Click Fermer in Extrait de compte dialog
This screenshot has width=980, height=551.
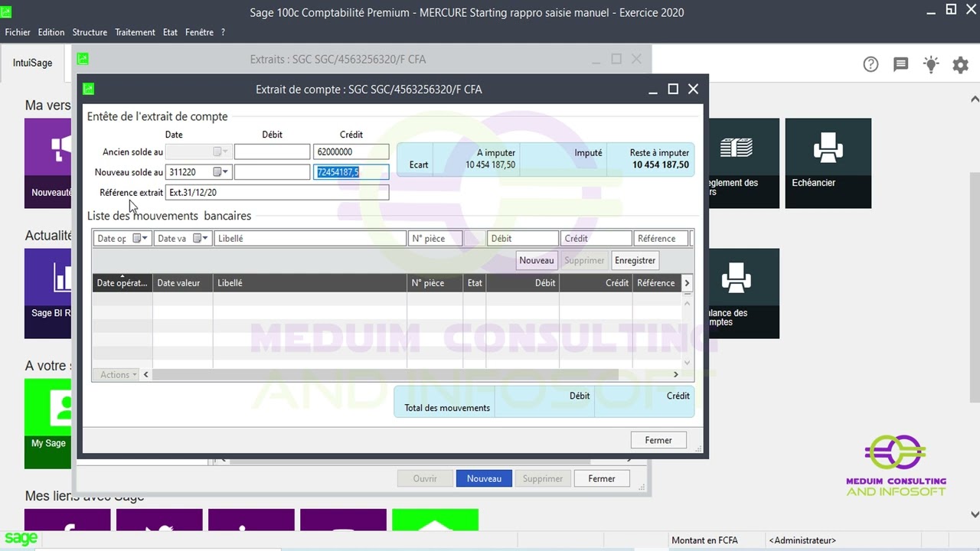[658, 440]
